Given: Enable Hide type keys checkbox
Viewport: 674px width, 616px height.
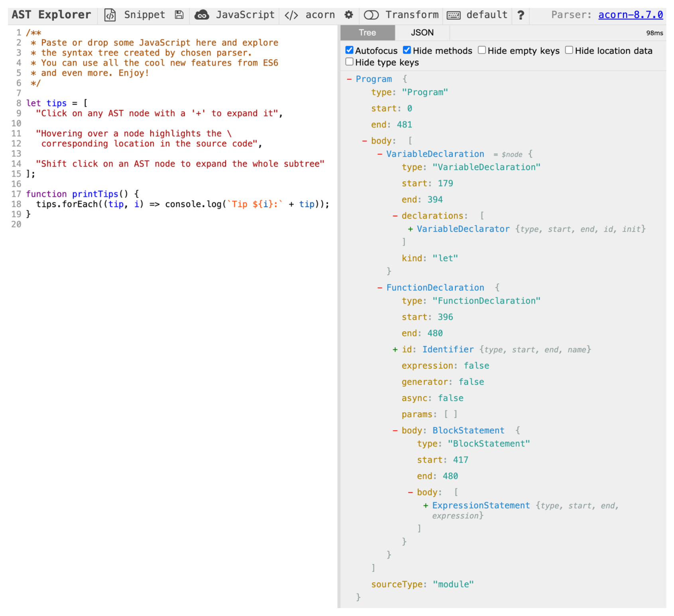Looking at the screenshot, I should pos(349,62).
